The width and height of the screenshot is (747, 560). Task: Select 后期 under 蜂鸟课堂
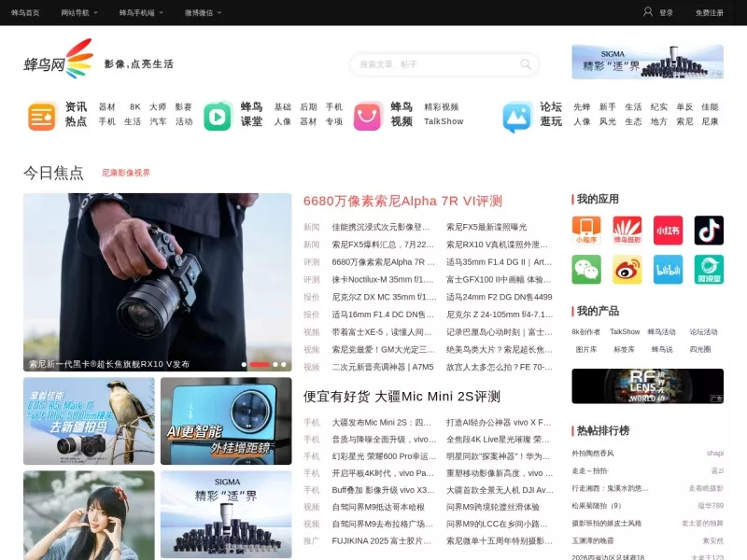(308, 107)
